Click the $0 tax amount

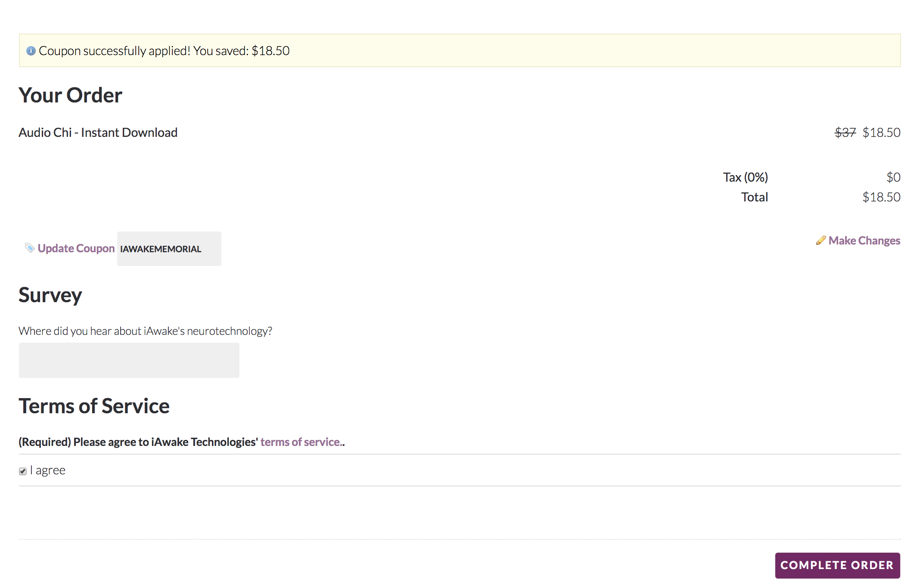[x=894, y=177]
